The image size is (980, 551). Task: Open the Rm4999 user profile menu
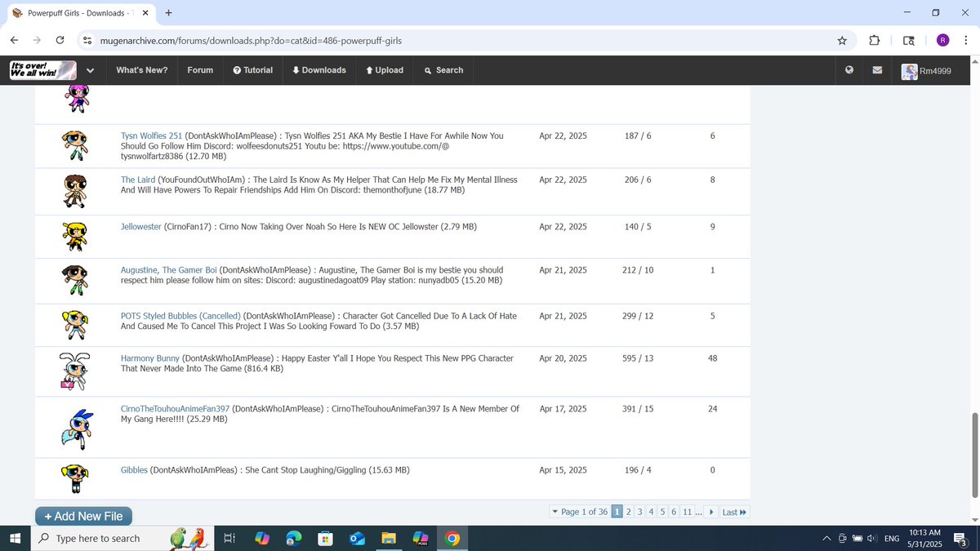coord(926,71)
